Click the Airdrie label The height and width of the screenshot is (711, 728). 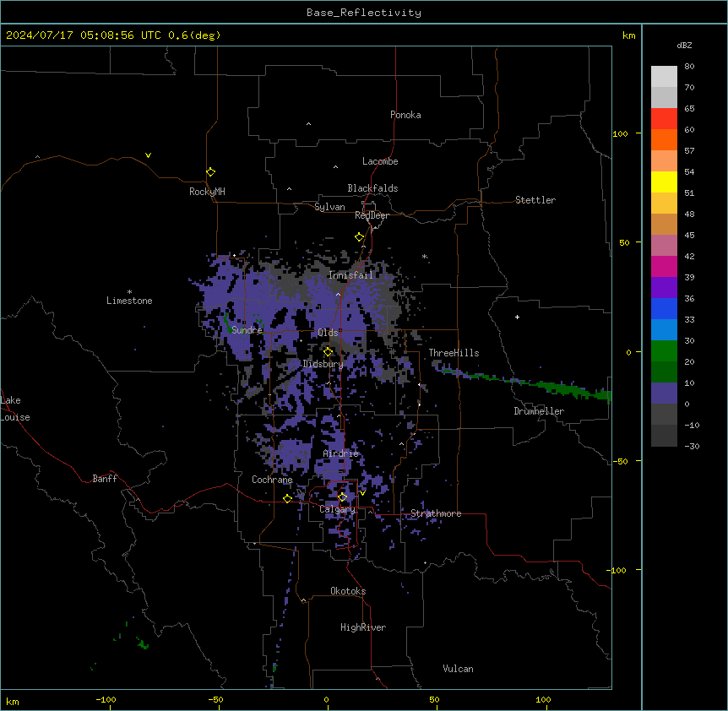point(340,453)
